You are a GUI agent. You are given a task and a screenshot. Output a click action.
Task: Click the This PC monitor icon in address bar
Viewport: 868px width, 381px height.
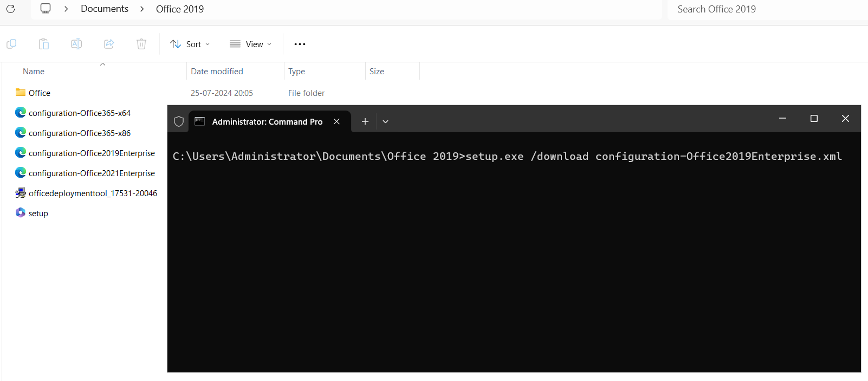[x=46, y=9]
